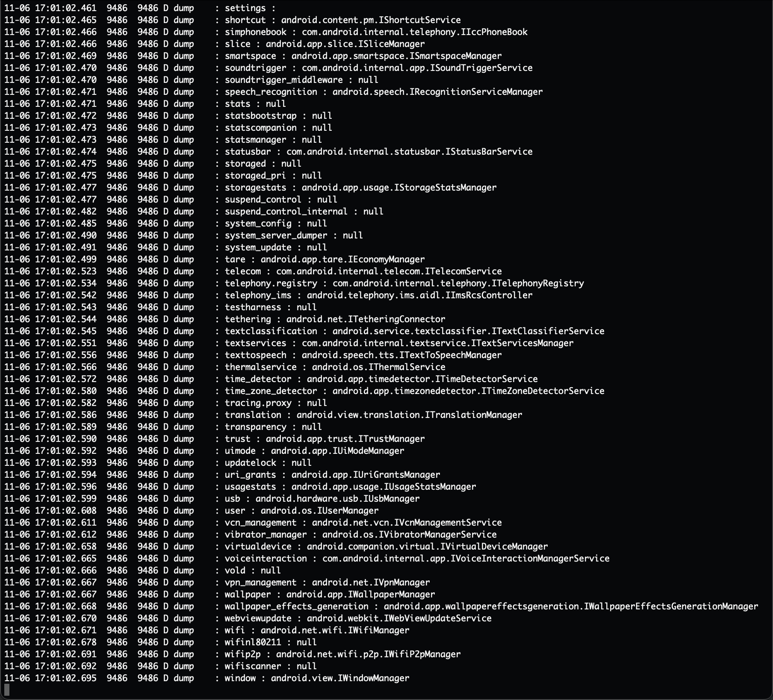Click the 'soundtrigger_middleware : null' entry
Viewport: 773px width, 700px height.
tap(301, 80)
